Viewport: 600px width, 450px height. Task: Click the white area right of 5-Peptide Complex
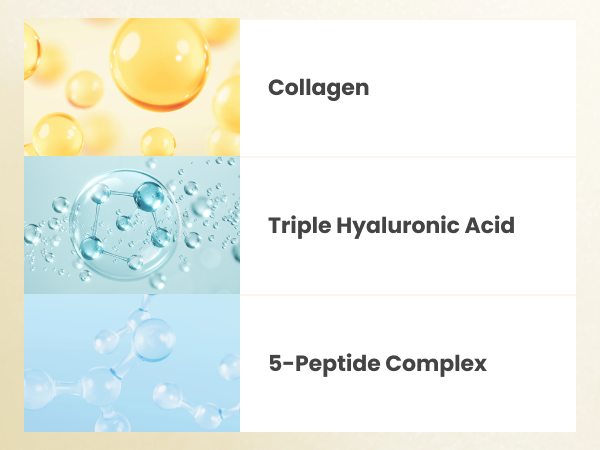pyautogui.click(x=532, y=364)
